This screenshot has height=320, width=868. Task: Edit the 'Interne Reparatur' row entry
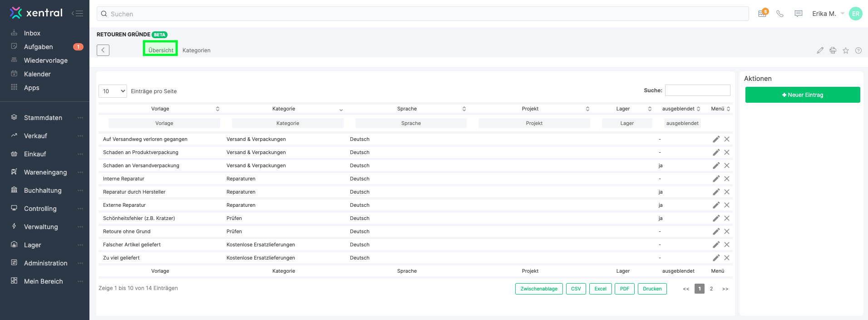pos(716,179)
